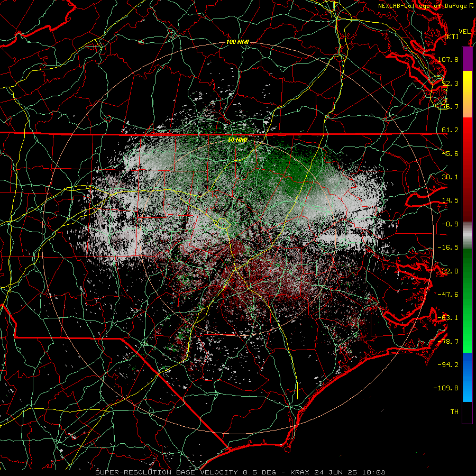
Task: Pick the black TH segment of the color bar
Action: [467, 412]
